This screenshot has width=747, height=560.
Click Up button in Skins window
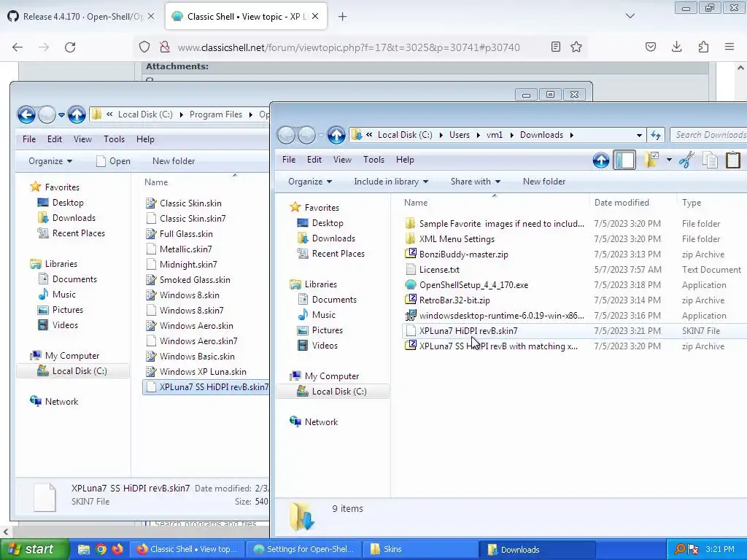click(x=76, y=114)
